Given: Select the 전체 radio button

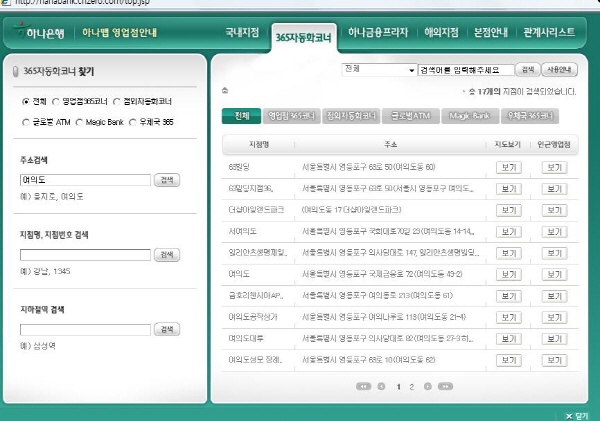Looking at the screenshot, I should click(26, 102).
